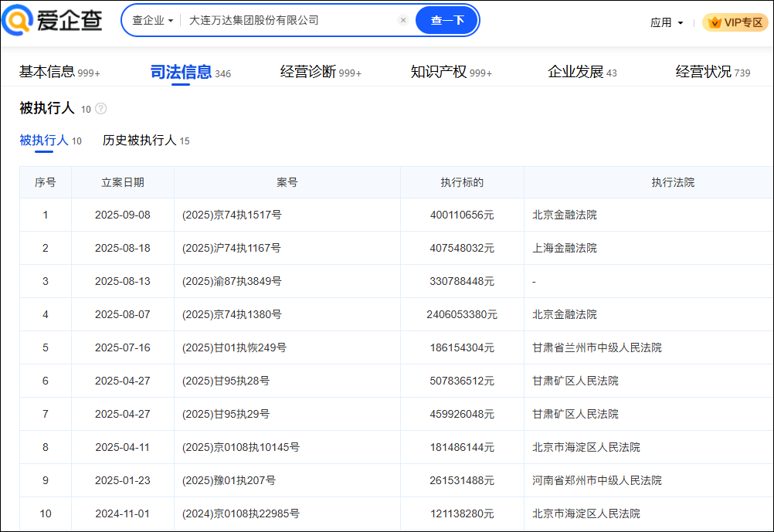The width and height of the screenshot is (774, 532).
Task: Select amount 507836512元
Action: [462, 381]
